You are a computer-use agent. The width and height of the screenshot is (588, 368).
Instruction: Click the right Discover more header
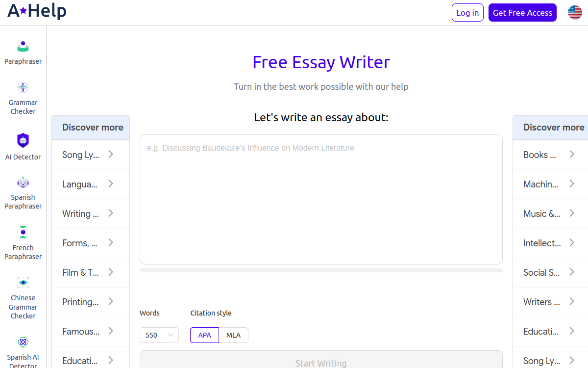click(x=550, y=128)
